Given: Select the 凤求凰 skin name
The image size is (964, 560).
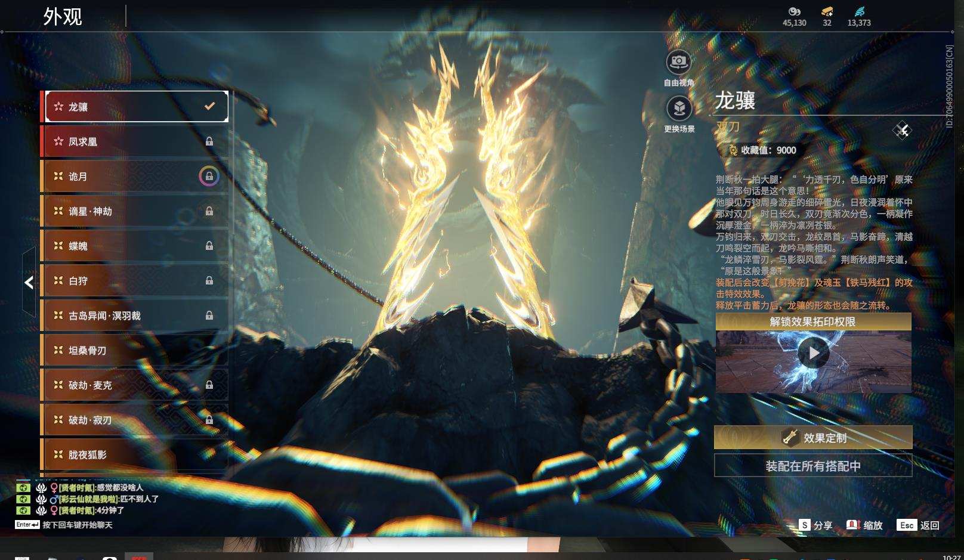Looking at the screenshot, I should click(83, 142).
